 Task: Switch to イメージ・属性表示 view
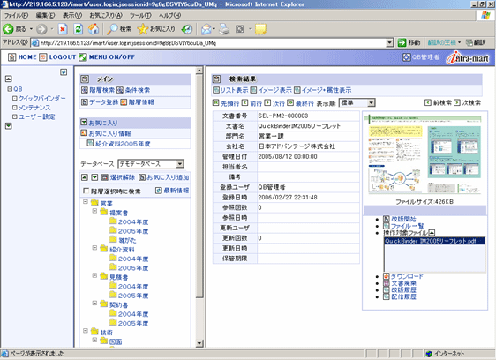[322, 90]
